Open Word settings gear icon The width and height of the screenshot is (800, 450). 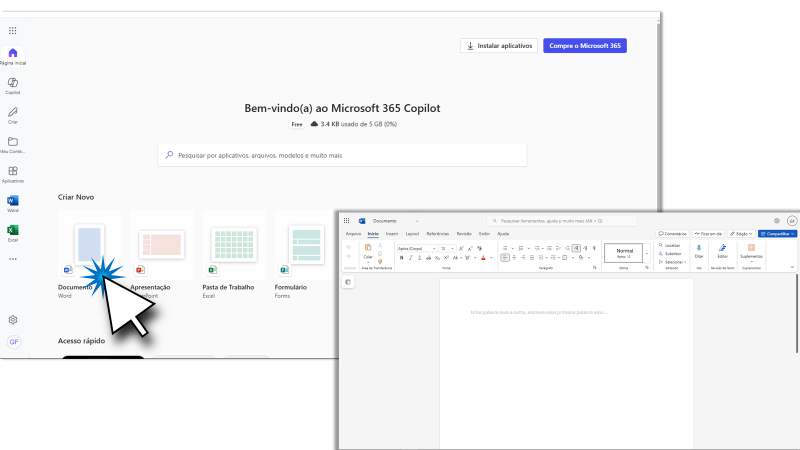tap(777, 221)
